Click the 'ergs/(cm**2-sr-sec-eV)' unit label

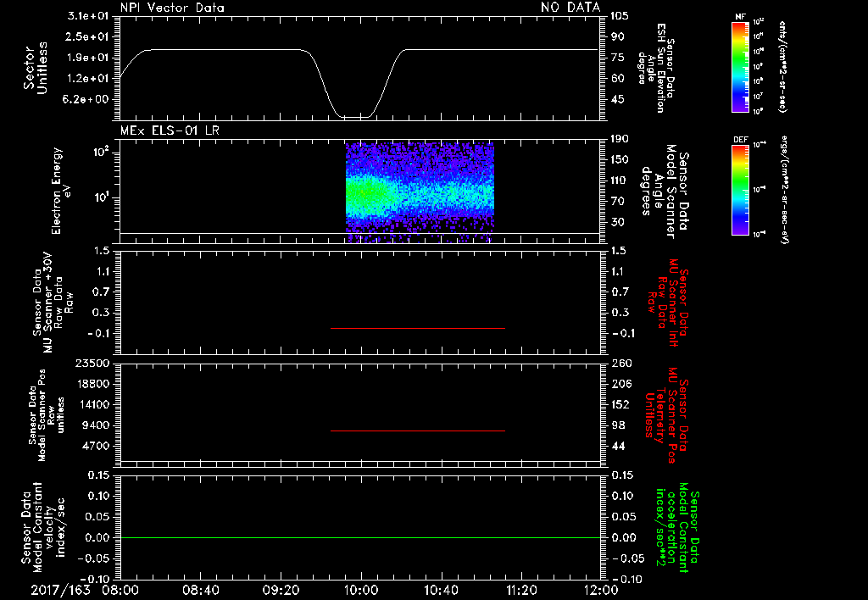pos(784,190)
